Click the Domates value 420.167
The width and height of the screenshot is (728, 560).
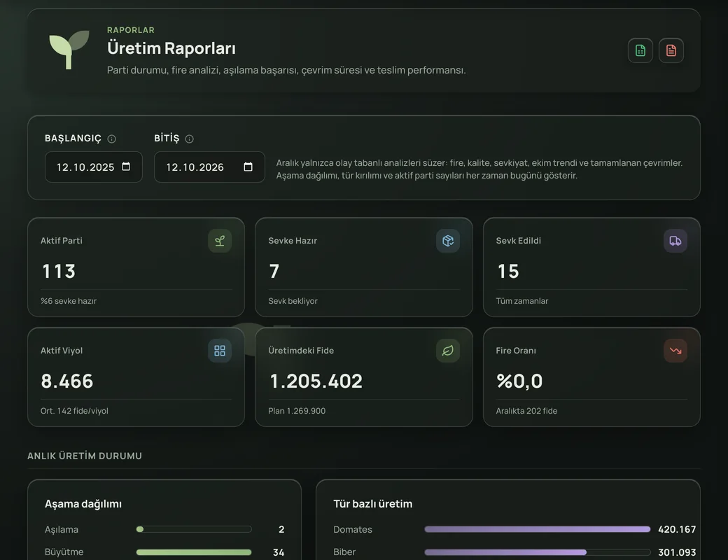coord(677,529)
